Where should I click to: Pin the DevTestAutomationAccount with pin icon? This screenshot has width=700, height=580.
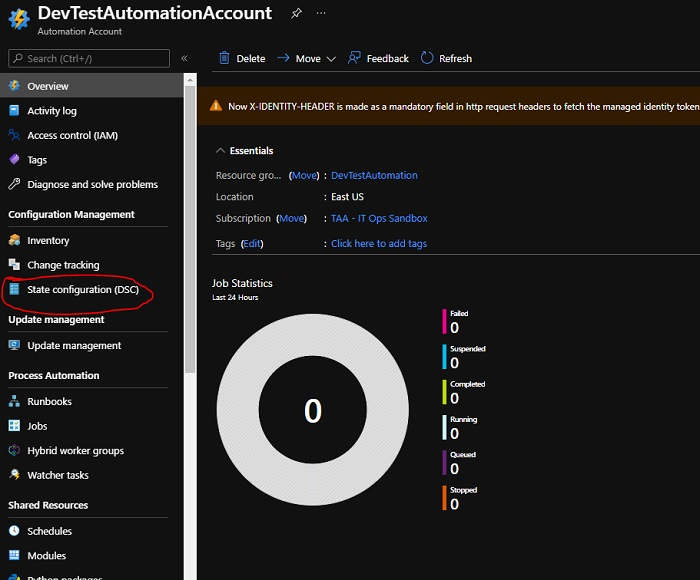pos(296,14)
